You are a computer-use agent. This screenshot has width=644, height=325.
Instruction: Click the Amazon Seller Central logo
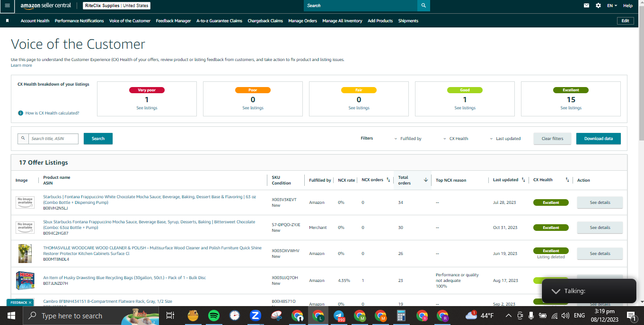coord(45,6)
